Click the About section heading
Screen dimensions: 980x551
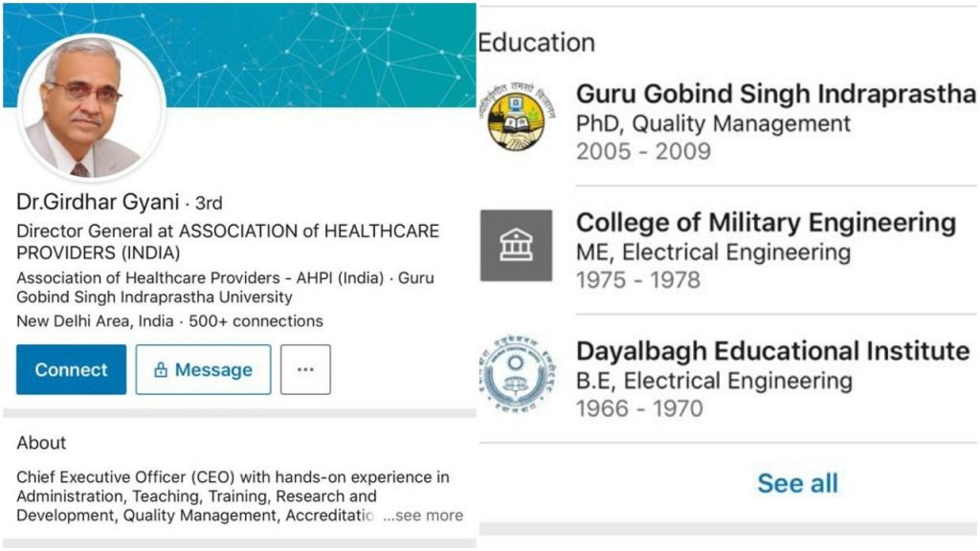pos(41,443)
